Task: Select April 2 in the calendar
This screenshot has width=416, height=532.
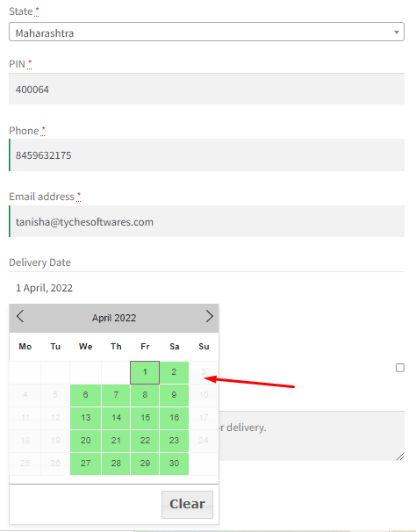Action: pos(174,372)
